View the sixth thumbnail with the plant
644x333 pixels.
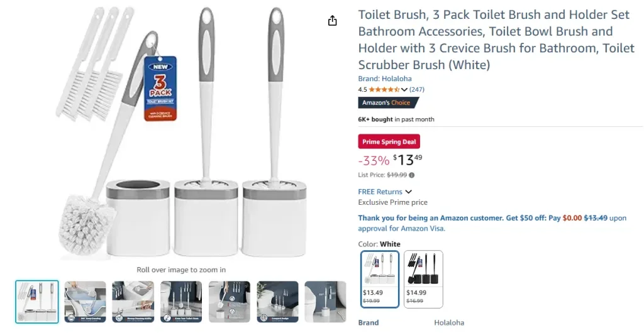(277, 302)
